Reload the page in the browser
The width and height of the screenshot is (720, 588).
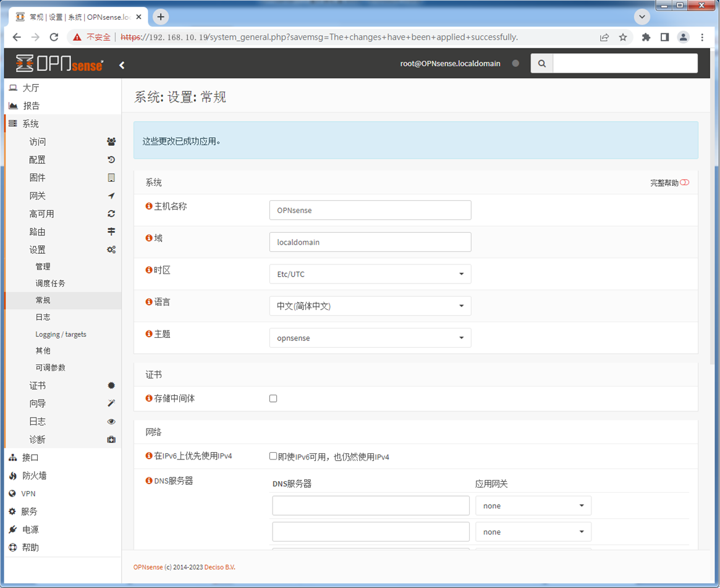[x=54, y=37]
